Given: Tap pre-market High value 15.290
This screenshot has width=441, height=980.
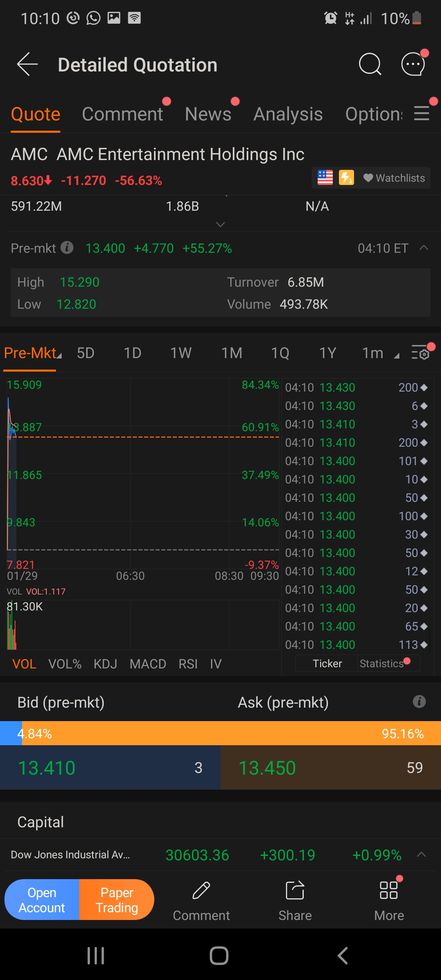Looking at the screenshot, I should pyautogui.click(x=80, y=282).
